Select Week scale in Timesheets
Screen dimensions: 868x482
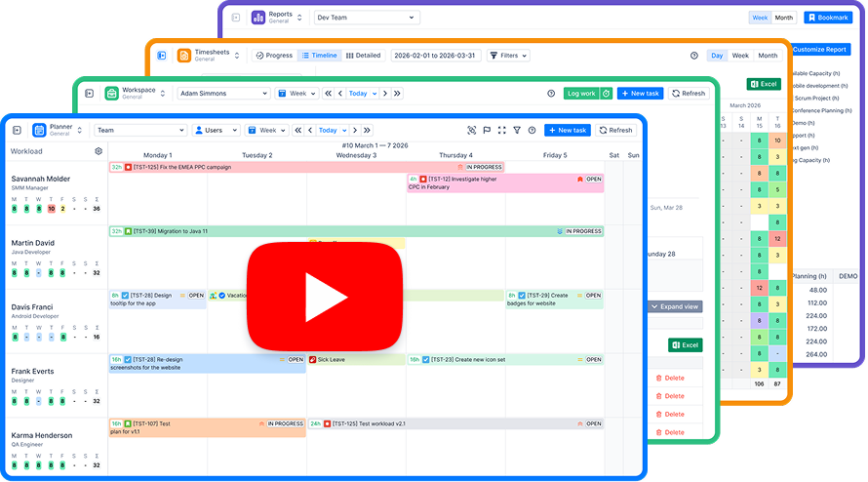click(740, 56)
